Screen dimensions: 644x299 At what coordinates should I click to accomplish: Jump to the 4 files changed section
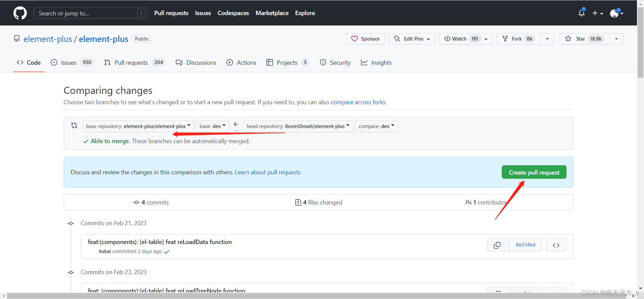coord(319,202)
